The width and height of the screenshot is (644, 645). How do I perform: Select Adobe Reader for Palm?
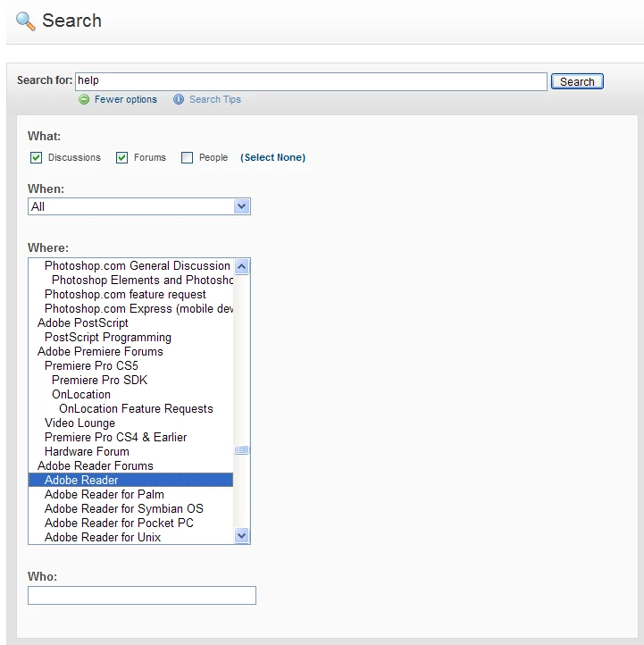(130, 494)
